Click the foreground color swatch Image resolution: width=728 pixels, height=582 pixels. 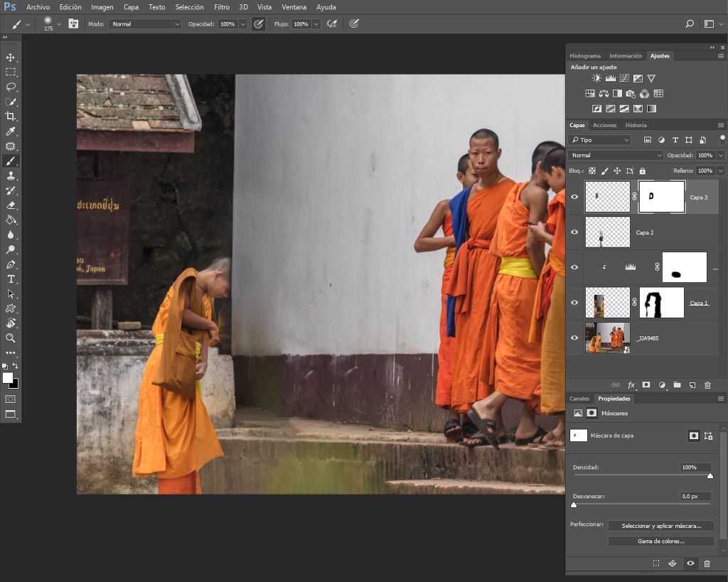(x=7, y=378)
